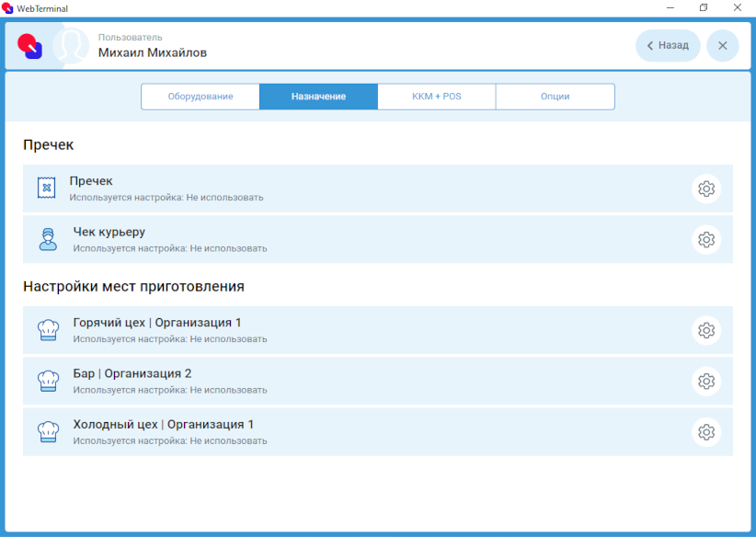Open gear settings for Пречек row
Image resolution: width=756 pixels, height=537 pixels.
[x=705, y=189]
